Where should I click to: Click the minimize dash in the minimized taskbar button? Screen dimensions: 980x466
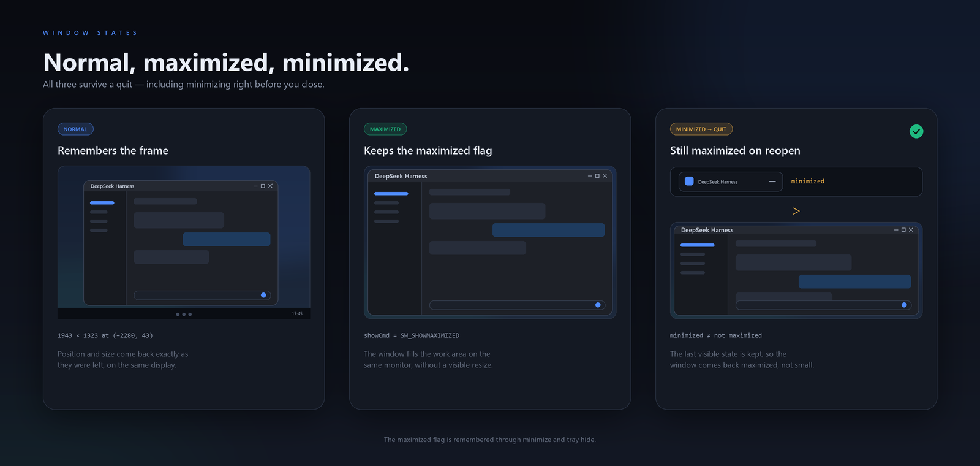coord(772,181)
